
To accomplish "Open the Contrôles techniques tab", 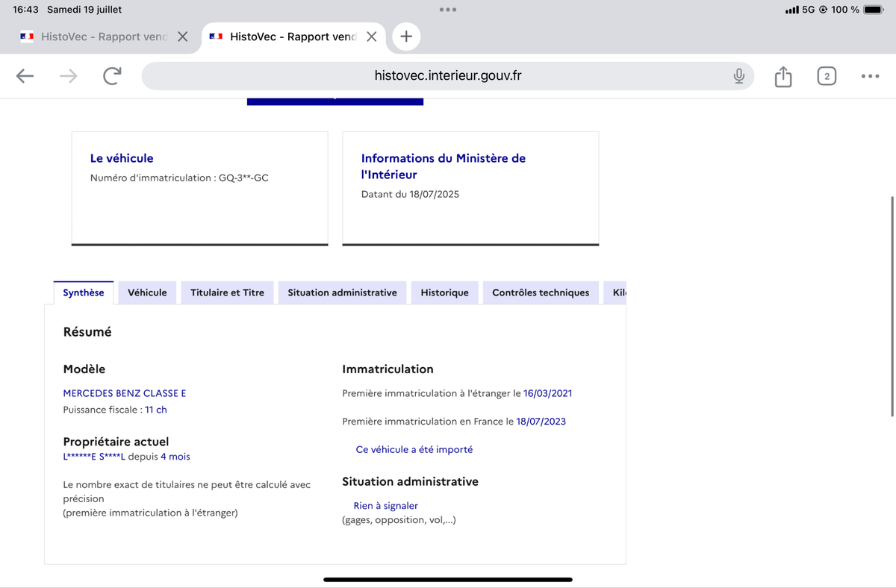I will click(x=541, y=293).
